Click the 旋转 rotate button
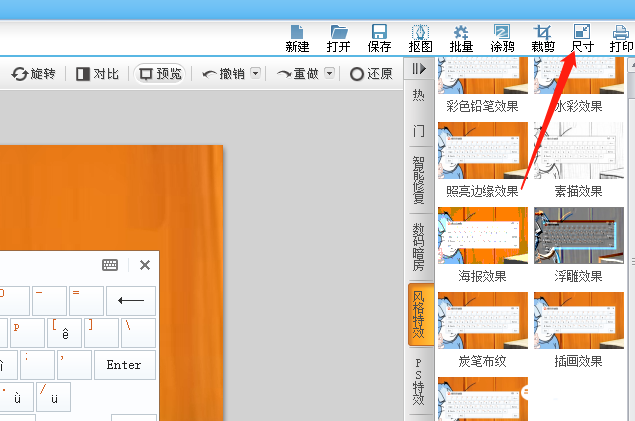 point(34,74)
